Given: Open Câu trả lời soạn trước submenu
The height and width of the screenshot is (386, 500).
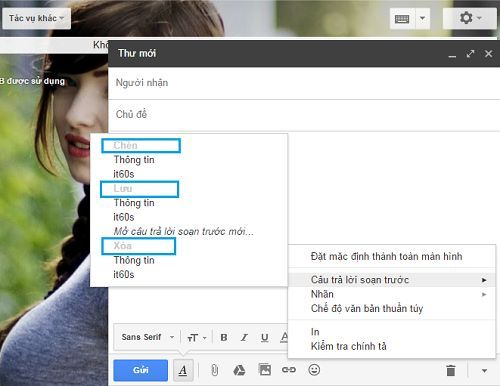Looking at the screenshot, I should [392, 280].
